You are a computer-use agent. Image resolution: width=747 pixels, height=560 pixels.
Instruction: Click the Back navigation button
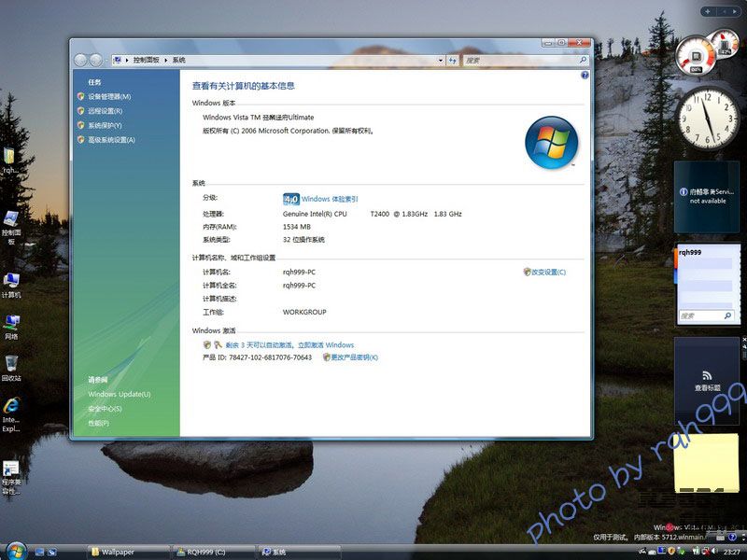[80, 60]
